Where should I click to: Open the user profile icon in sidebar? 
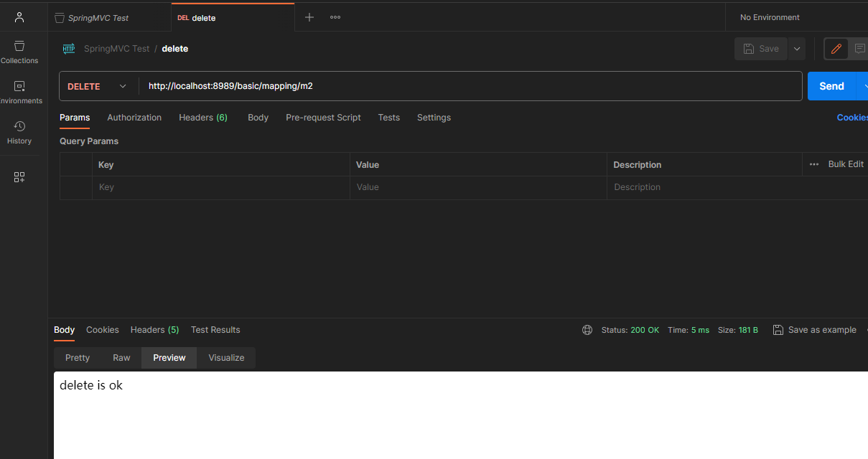(19, 17)
